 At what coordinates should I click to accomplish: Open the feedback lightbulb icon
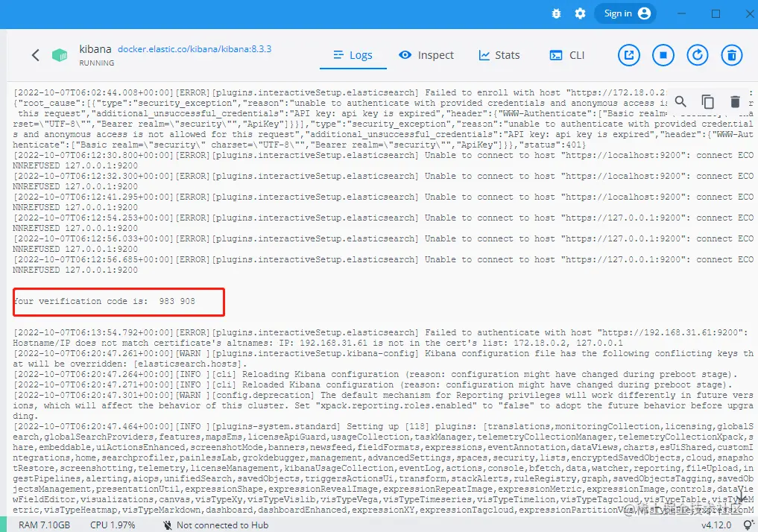748,525
